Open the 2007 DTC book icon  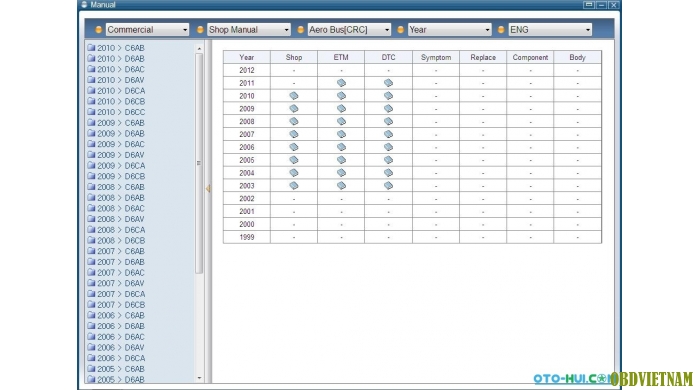[x=388, y=134]
